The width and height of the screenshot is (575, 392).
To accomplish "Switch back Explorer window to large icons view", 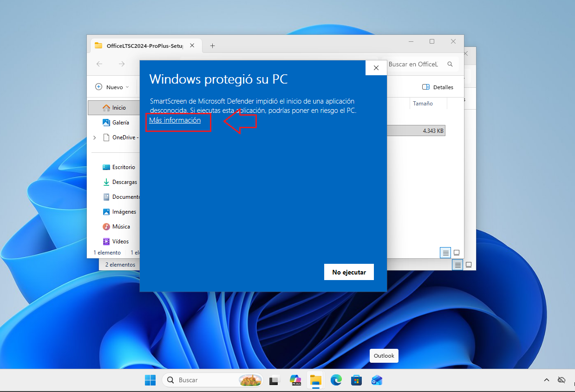I will [469, 265].
